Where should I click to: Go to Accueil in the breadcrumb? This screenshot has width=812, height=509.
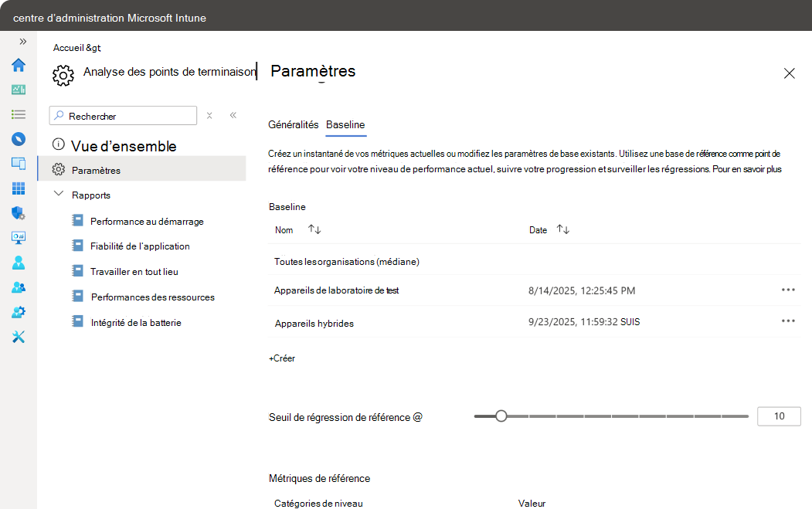click(68, 48)
